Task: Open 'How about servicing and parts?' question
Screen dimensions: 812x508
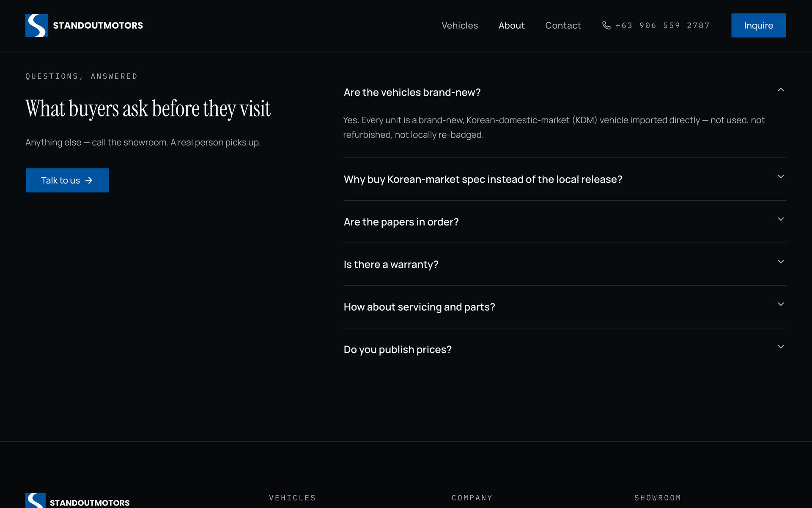Action: (x=419, y=307)
